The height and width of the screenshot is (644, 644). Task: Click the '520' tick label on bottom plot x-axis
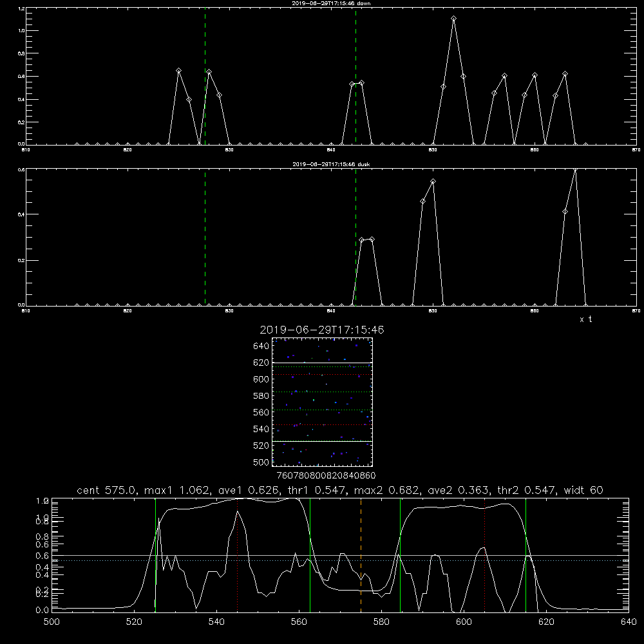(134, 622)
